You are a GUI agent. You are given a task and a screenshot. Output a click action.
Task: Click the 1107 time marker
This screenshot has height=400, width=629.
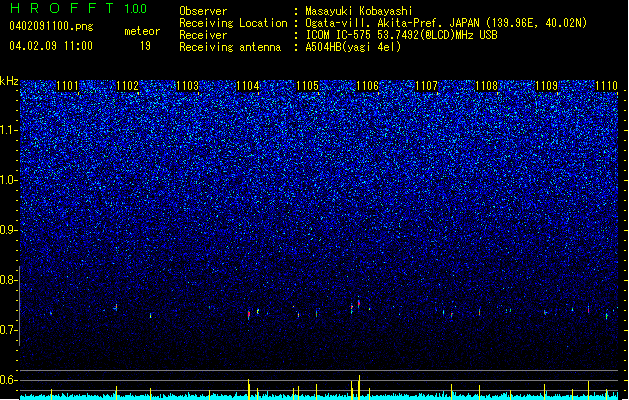426,86
